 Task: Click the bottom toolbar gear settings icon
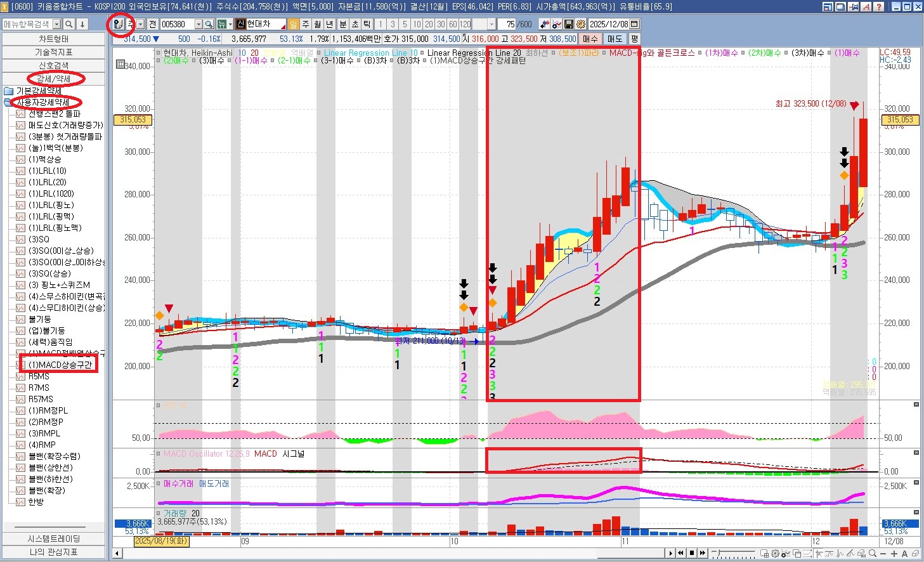click(775, 554)
